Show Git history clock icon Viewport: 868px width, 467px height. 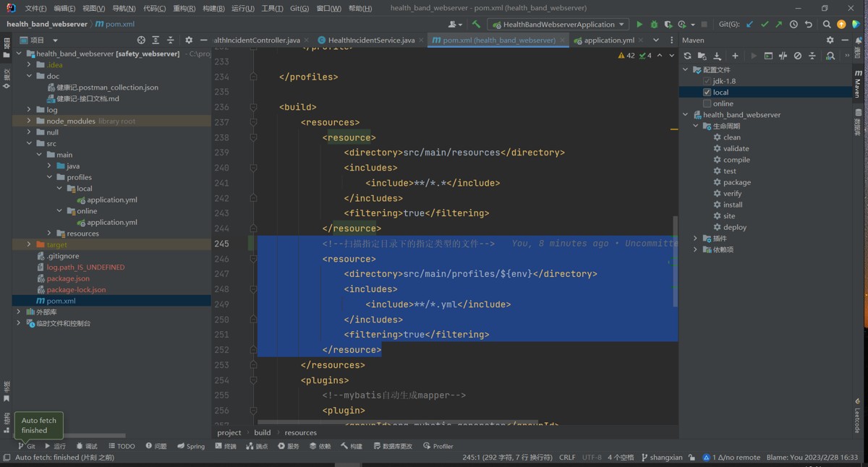click(x=793, y=25)
